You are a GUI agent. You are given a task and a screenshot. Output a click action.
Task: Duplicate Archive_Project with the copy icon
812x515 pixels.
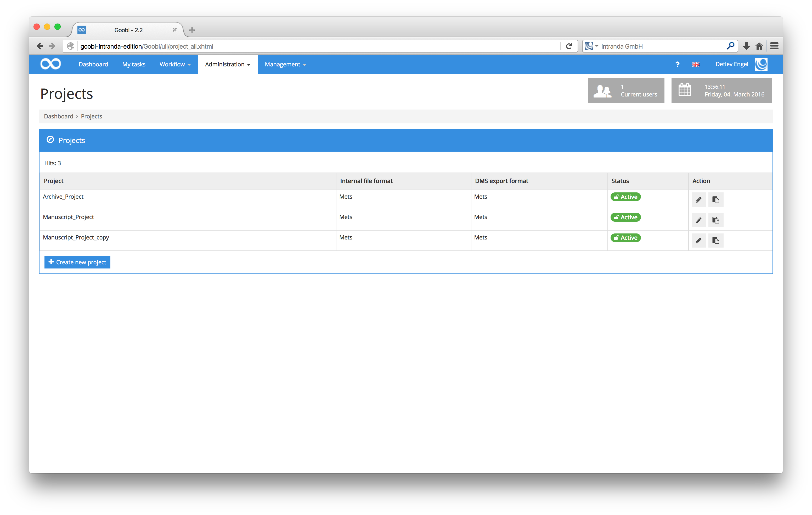[715, 200]
